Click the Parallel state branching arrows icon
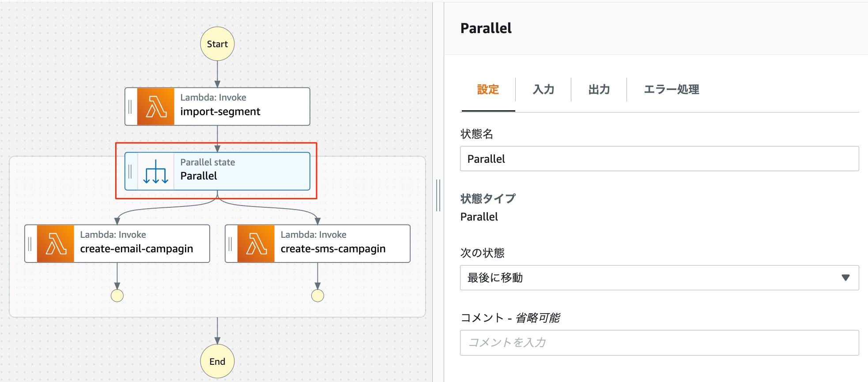Viewport: 868px width, 382px height. [156, 171]
